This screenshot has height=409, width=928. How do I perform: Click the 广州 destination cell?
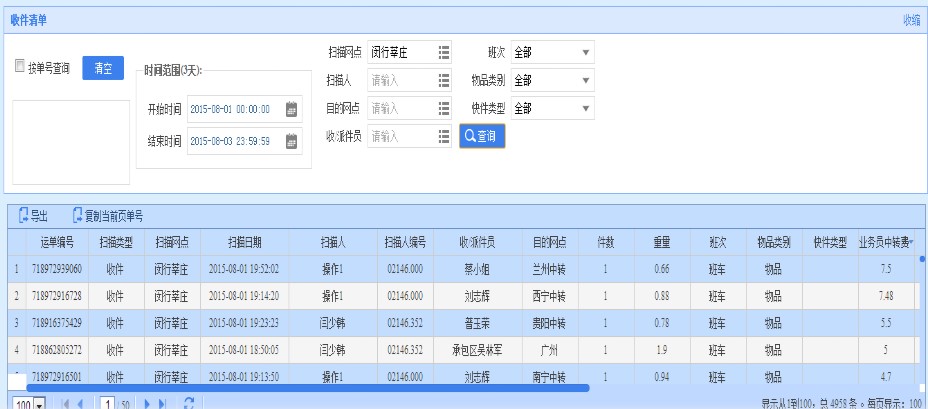[x=550, y=350]
